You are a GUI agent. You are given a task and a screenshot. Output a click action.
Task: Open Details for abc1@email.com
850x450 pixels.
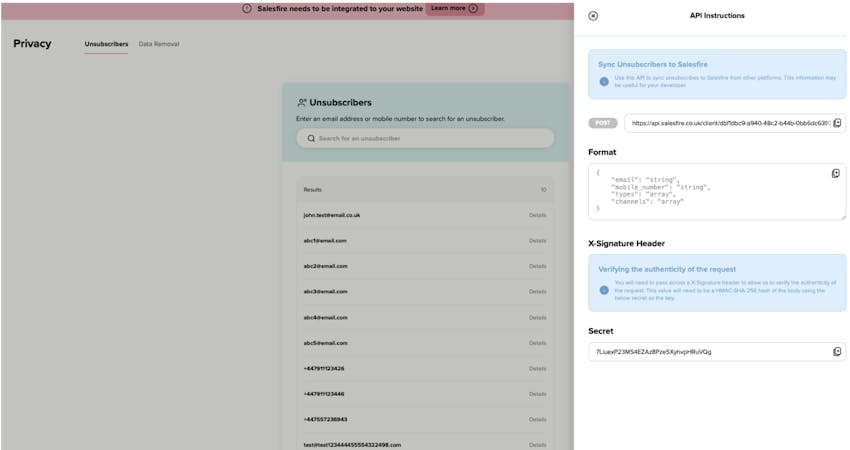tap(537, 241)
